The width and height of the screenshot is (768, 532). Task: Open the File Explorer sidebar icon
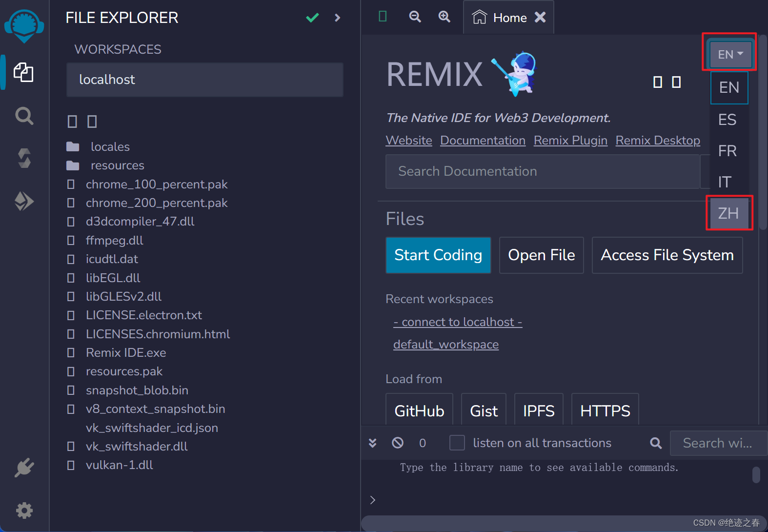(23, 72)
